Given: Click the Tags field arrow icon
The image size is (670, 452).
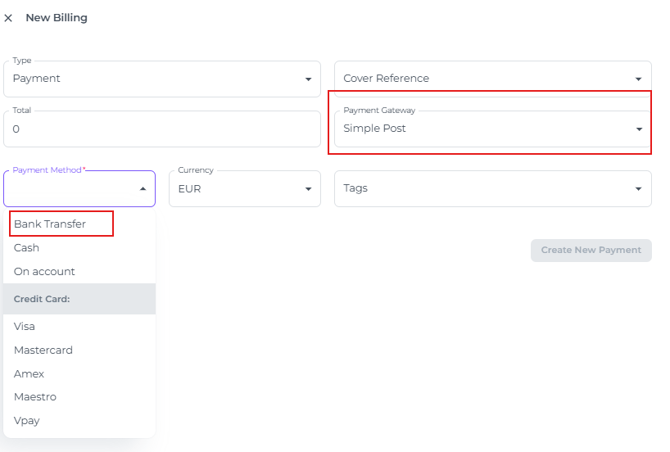Looking at the screenshot, I should pyautogui.click(x=638, y=188).
